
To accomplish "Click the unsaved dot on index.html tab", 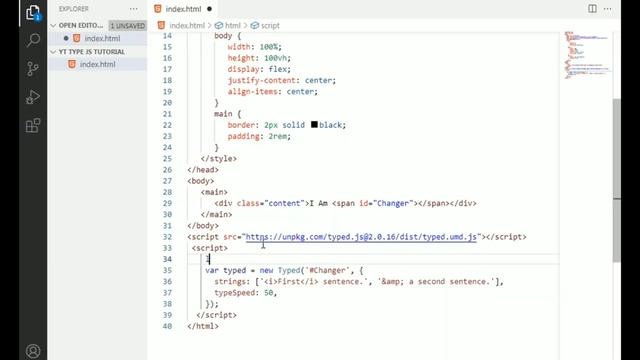I will [209, 9].
